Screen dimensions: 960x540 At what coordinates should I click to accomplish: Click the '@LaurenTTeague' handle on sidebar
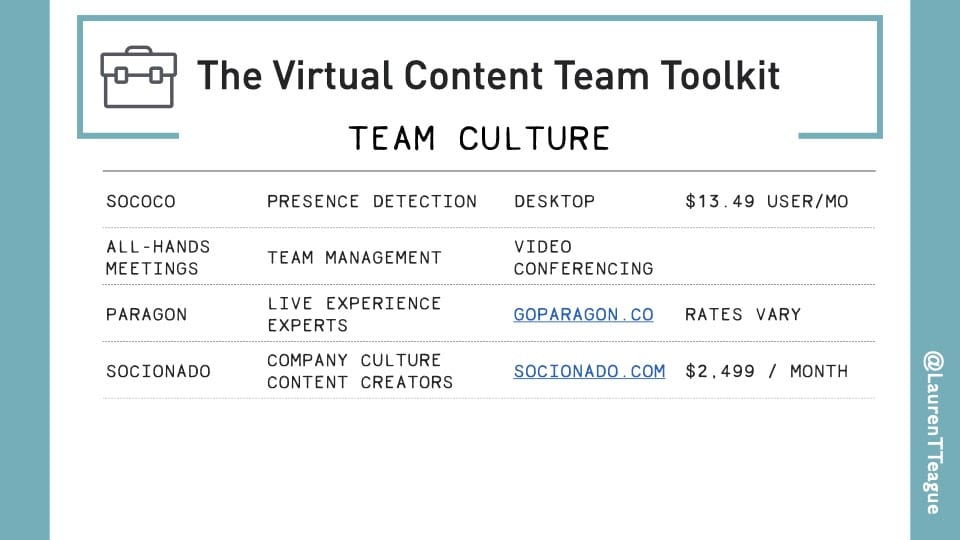pyautogui.click(x=933, y=432)
